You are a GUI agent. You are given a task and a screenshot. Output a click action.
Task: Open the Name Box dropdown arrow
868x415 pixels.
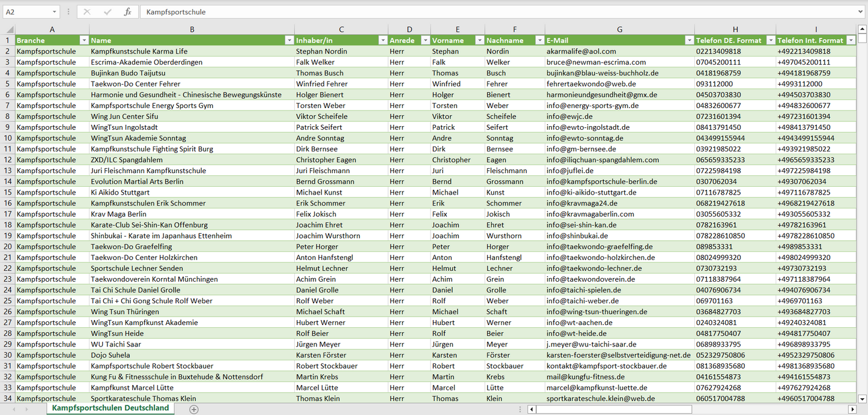tap(54, 12)
